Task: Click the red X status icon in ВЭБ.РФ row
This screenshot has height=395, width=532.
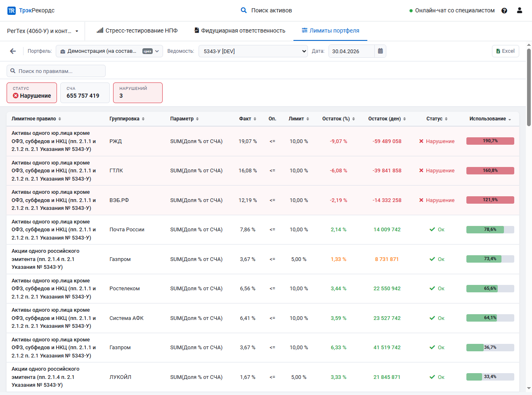Action: click(421, 200)
